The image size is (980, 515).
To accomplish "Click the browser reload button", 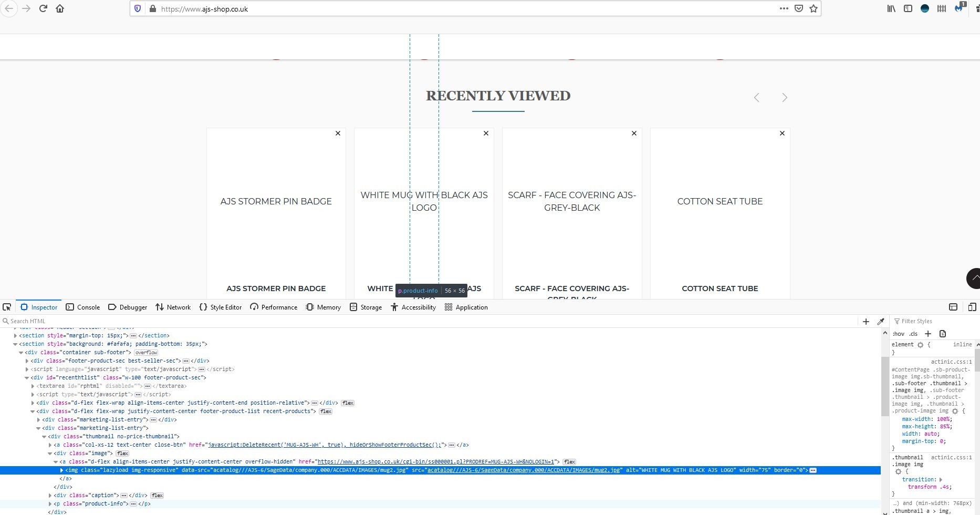I will tap(43, 8).
